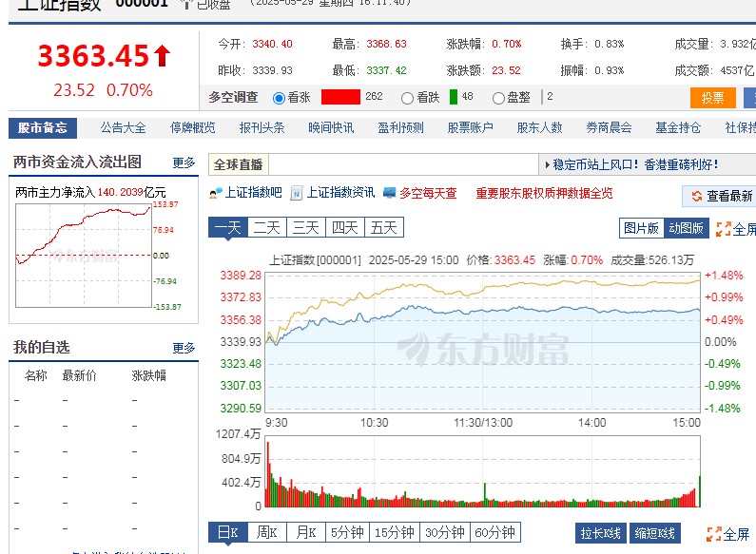Screen dimensions: 756x554
Task: Click the 上证指数资讯 news icon
Action: (296, 194)
